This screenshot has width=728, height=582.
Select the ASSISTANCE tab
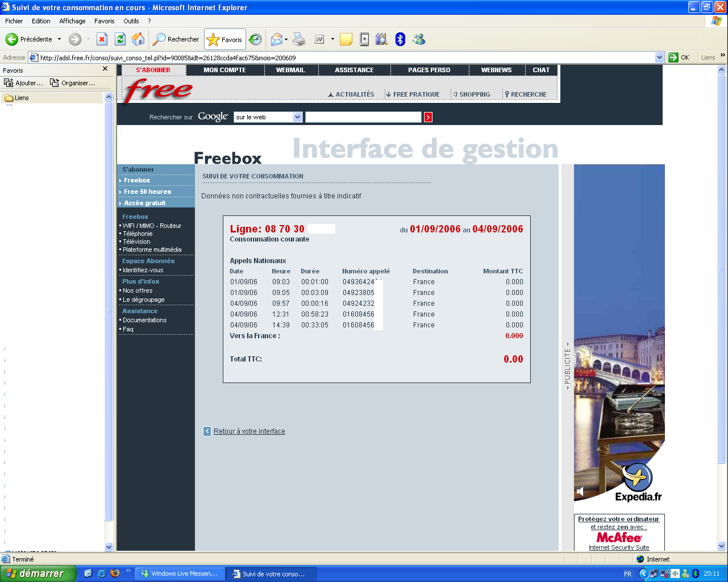click(354, 70)
